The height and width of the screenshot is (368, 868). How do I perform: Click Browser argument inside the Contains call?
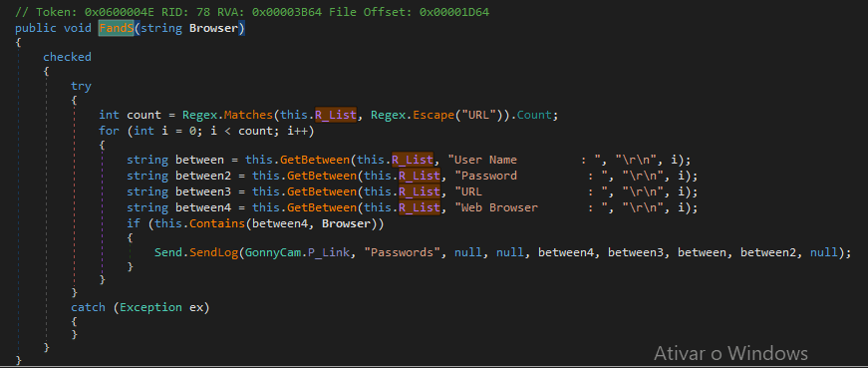coord(346,223)
